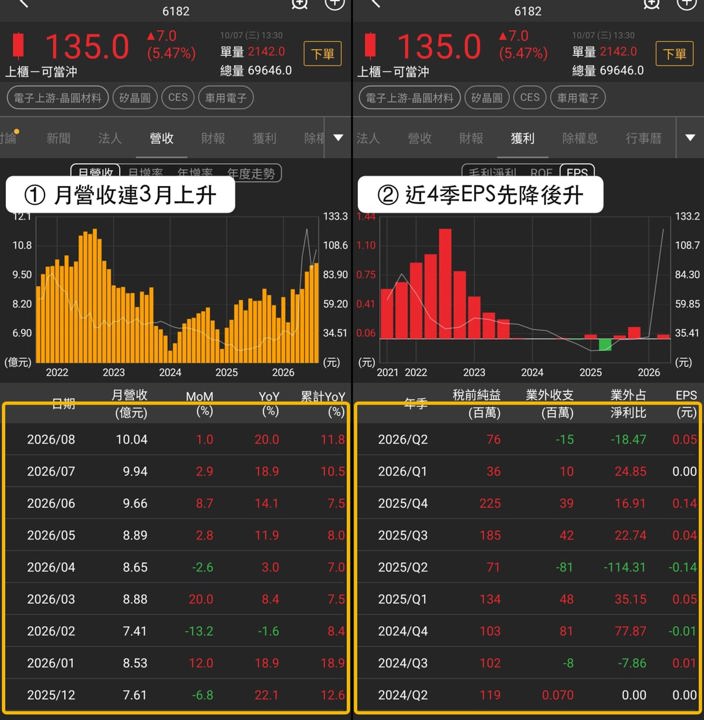Viewport: 704px width, 720px height.
Task: Tap the 月營收 column header
Action: pyautogui.click(x=130, y=404)
